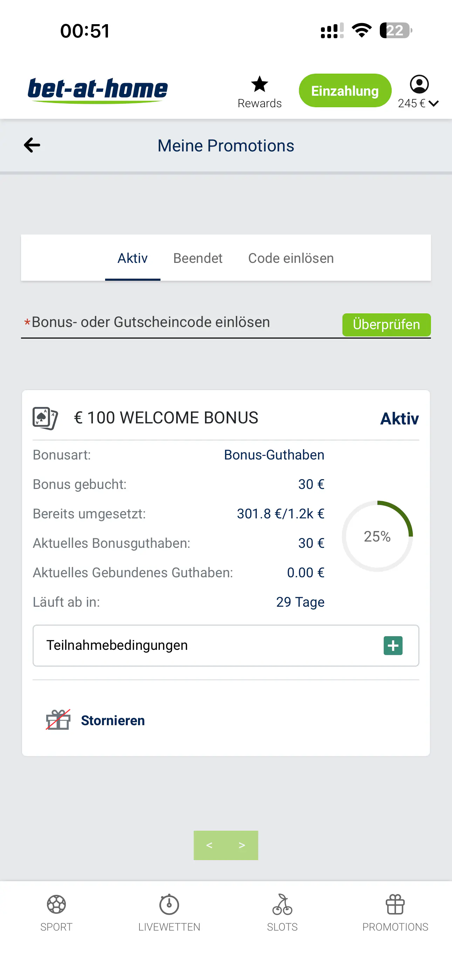Screen dimensions: 452x980
Task: Click the green Einzahlung button
Action: [x=345, y=90]
